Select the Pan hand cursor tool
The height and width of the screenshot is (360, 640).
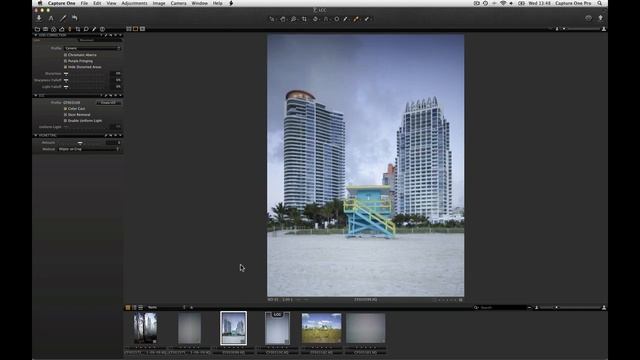tap(282, 19)
